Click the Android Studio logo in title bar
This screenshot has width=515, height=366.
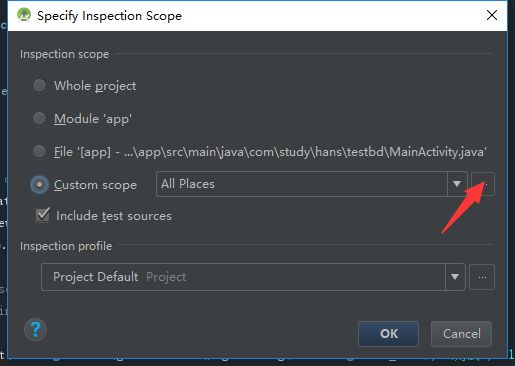point(24,15)
